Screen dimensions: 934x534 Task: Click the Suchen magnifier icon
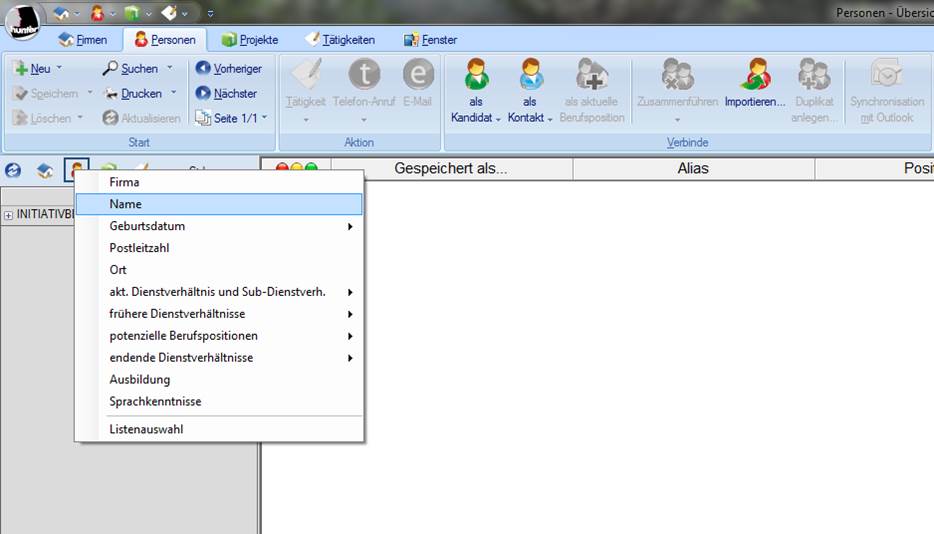[110, 68]
